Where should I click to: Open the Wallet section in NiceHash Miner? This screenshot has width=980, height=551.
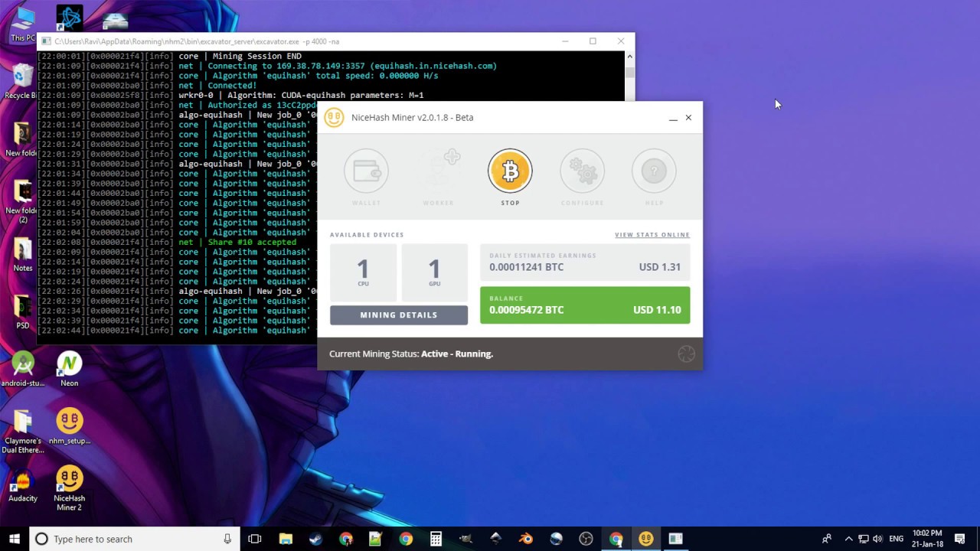tap(366, 171)
